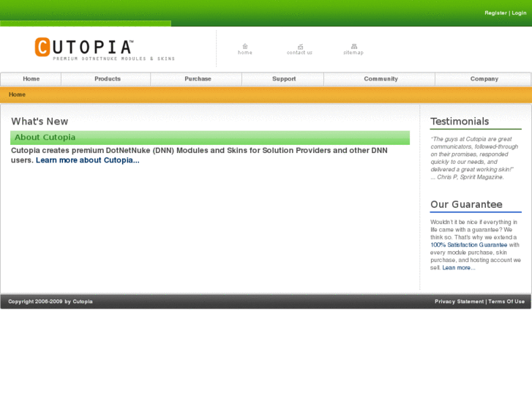Open the 100% Satisfaction Guarantee link

coord(468,245)
